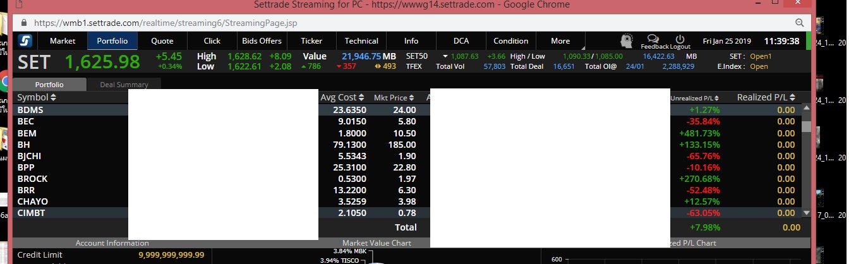868x264 pixels.
Task: Open the Technical chart page
Action: pos(361,40)
